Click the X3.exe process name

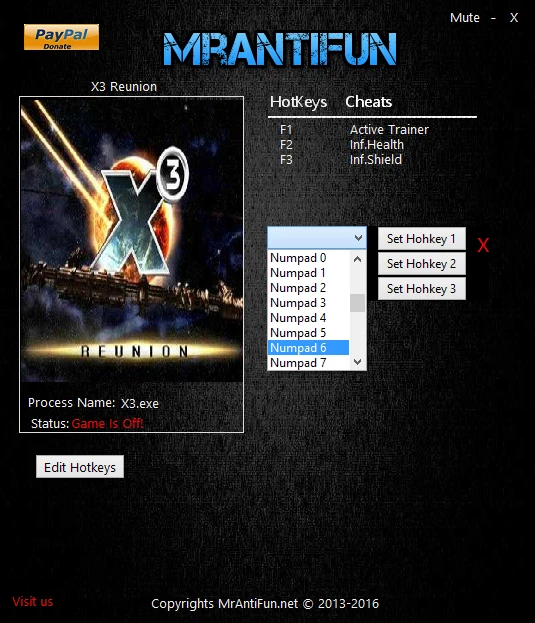(139, 404)
